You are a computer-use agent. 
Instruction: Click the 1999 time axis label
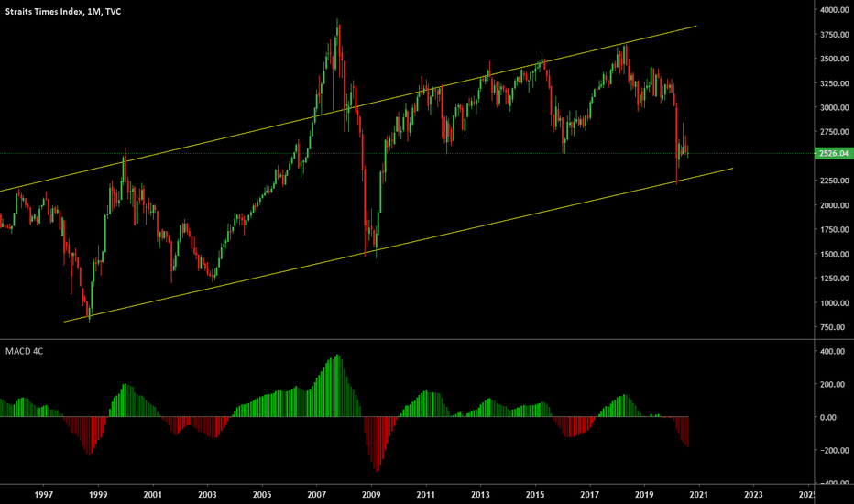click(98, 495)
